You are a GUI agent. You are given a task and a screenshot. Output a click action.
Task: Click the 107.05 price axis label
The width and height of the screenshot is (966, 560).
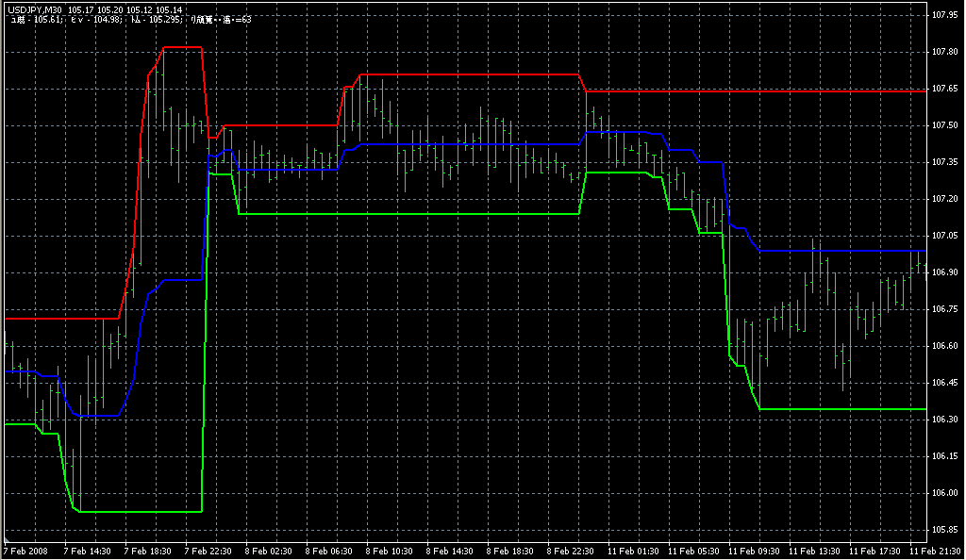point(945,235)
